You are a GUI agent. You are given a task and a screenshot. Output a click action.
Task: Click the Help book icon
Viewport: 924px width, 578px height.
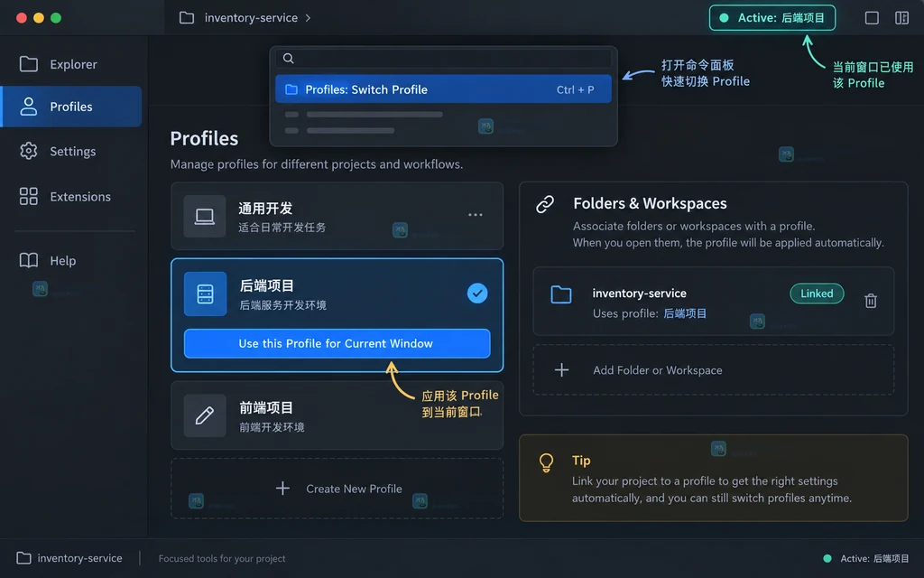pos(28,260)
